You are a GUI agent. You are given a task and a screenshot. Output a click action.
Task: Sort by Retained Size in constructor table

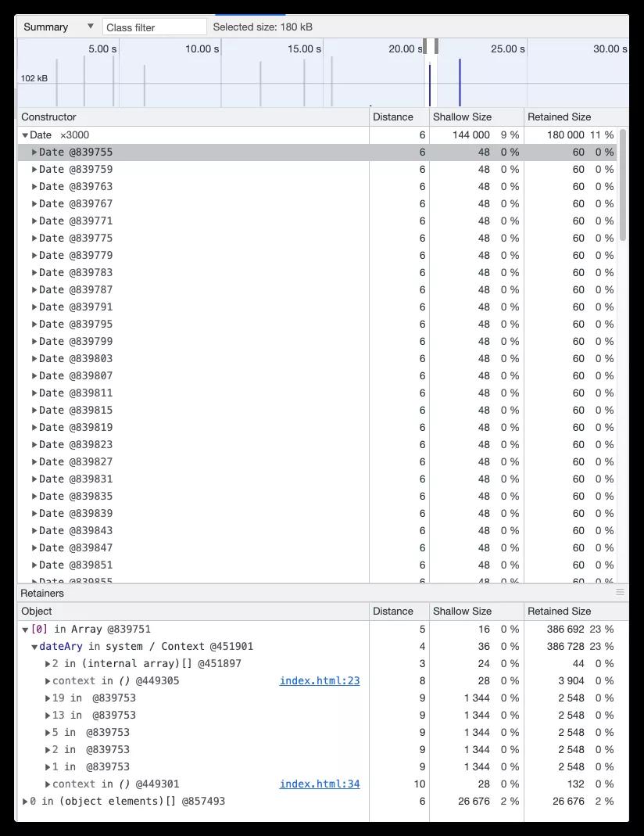click(576, 117)
